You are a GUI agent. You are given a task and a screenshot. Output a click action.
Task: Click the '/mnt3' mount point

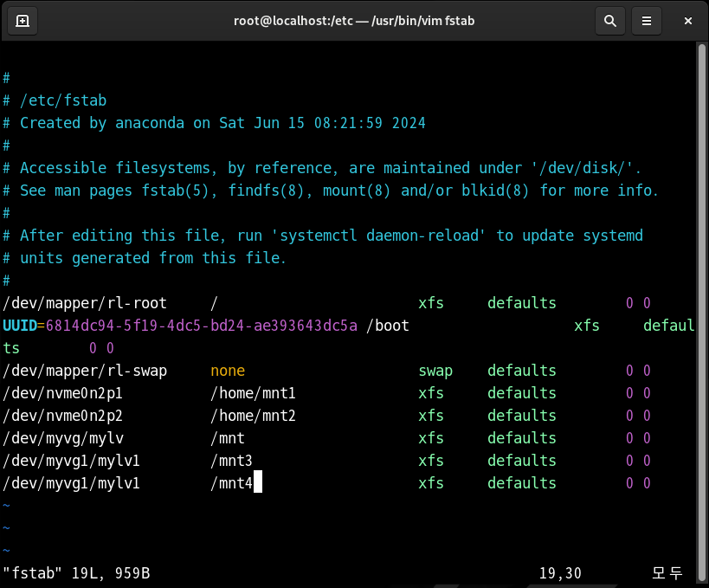(231, 461)
